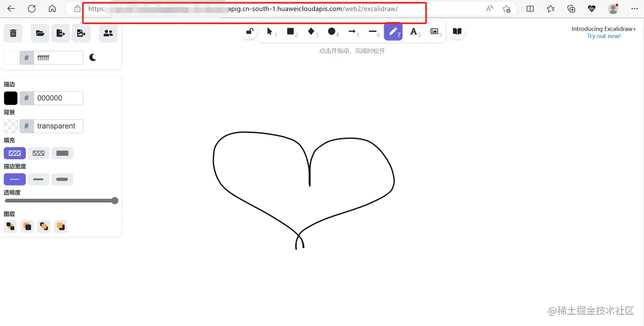The image size is (644, 326).
Task: Choose extra bold stroke width
Action: 62,179
